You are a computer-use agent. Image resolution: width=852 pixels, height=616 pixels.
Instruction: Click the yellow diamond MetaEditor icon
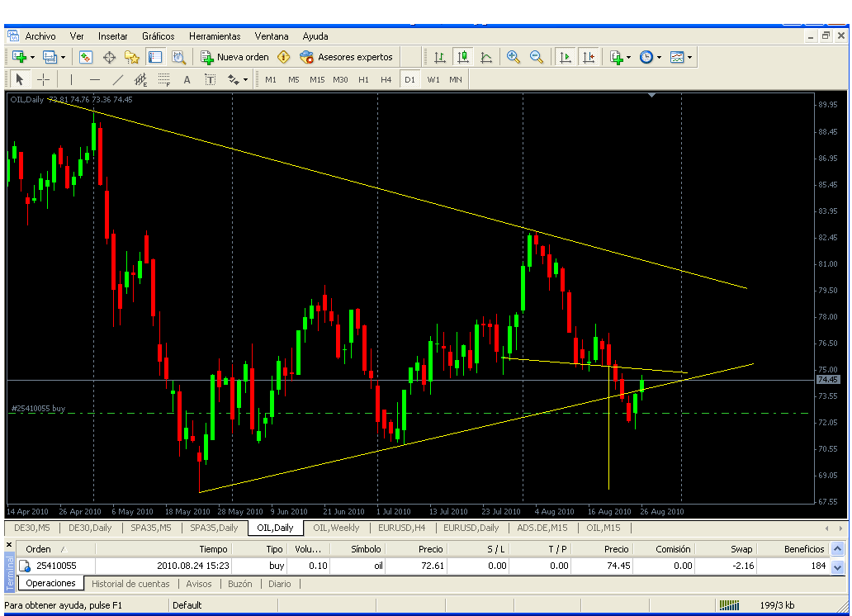click(x=284, y=57)
